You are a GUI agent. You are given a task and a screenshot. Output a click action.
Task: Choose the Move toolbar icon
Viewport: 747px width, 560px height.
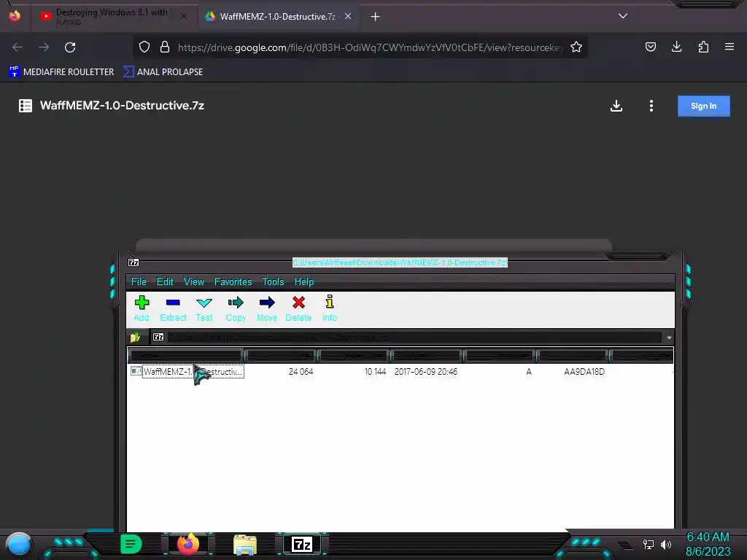pos(267,308)
